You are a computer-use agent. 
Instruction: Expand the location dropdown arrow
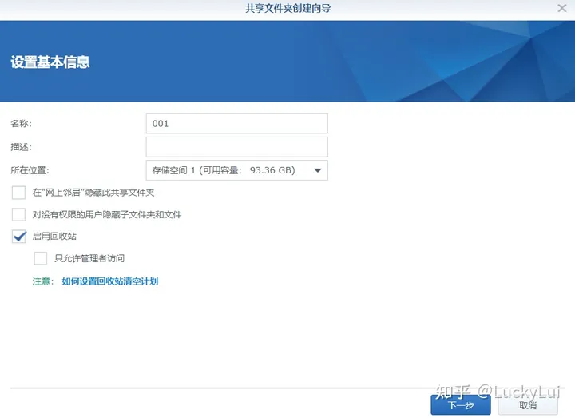[x=318, y=170]
